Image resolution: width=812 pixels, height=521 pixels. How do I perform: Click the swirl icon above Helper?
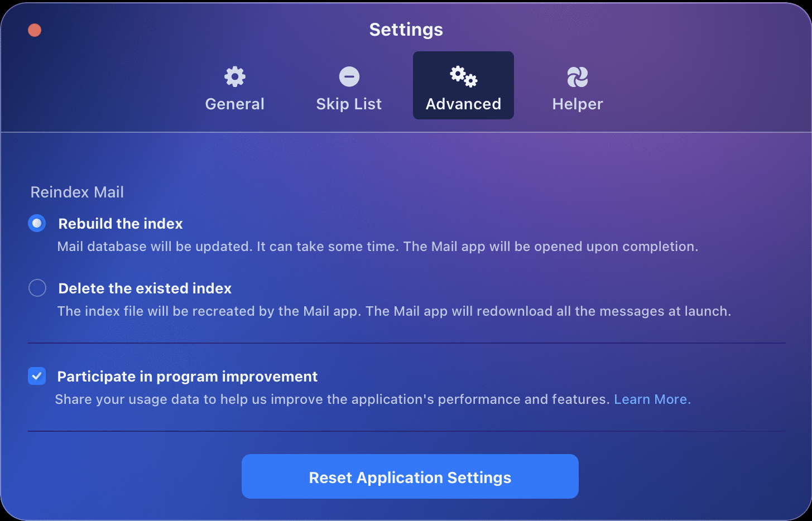(x=577, y=76)
